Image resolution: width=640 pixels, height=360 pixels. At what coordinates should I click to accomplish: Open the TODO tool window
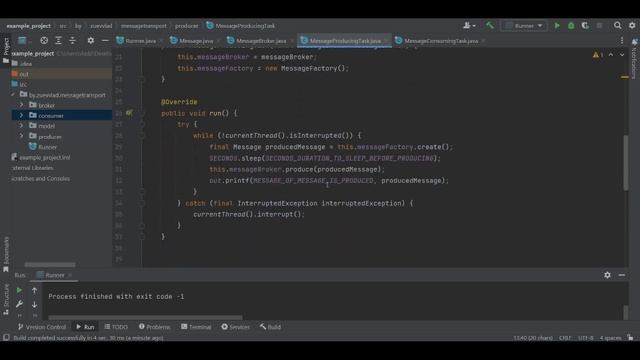(116, 327)
